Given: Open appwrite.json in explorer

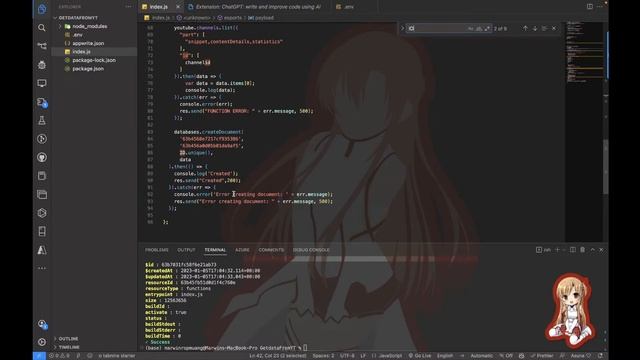Looking at the screenshot, I should pyautogui.click(x=95, y=43).
